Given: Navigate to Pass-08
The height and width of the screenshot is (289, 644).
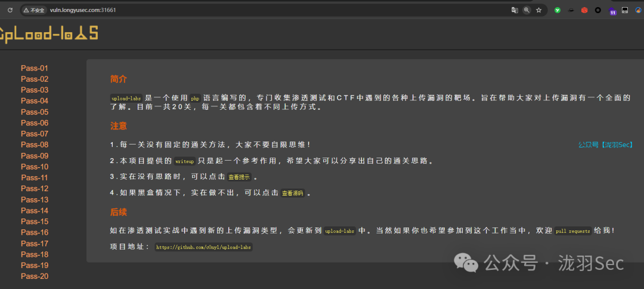Looking at the screenshot, I should [x=35, y=144].
